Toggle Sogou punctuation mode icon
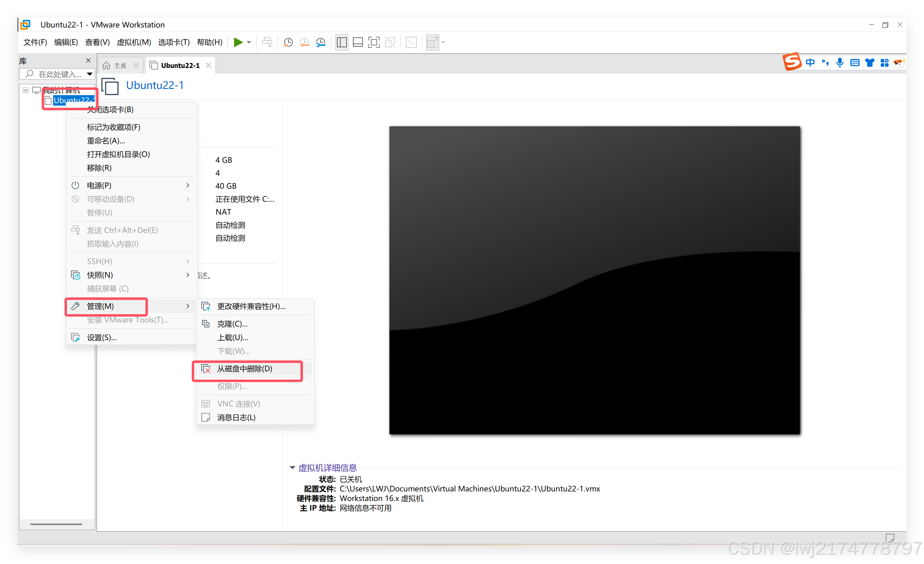Screen dimensions: 924x564 click(x=825, y=63)
